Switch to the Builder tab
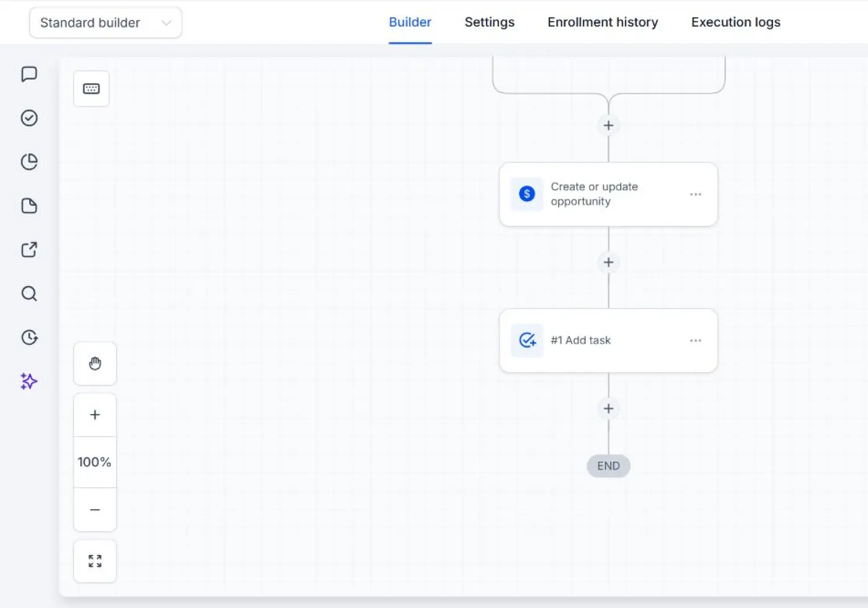This screenshot has height=608, width=868. [410, 22]
